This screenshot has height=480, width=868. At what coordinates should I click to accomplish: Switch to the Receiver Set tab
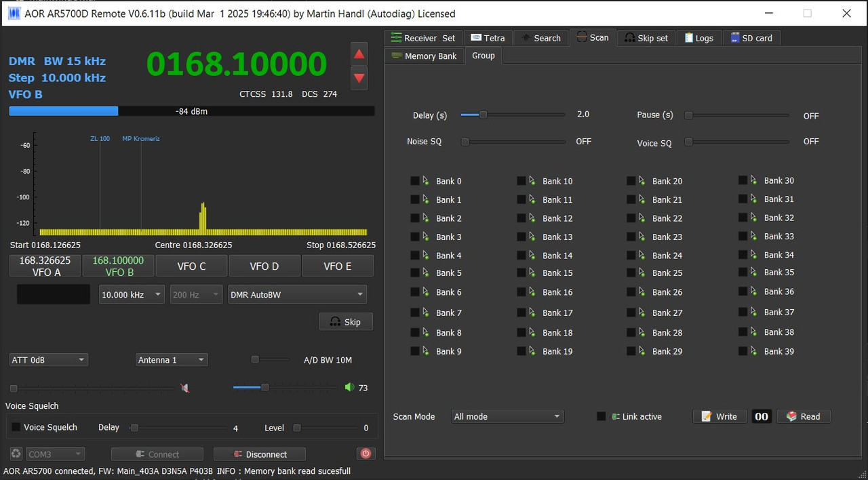(423, 38)
